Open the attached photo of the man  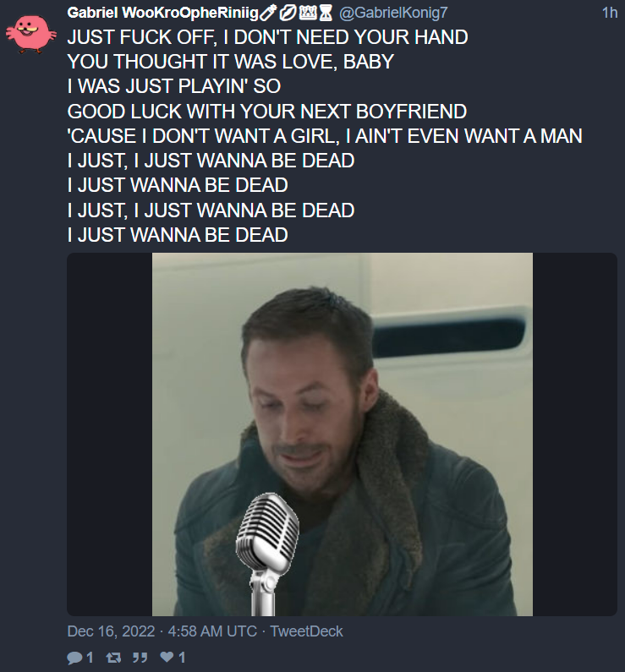[342, 434]
